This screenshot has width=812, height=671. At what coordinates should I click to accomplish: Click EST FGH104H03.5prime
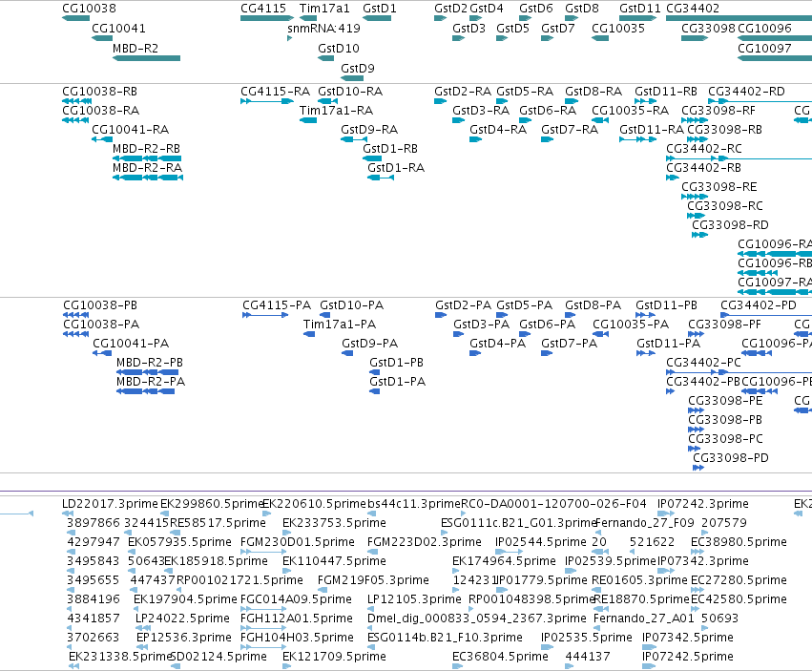point(297,638)
